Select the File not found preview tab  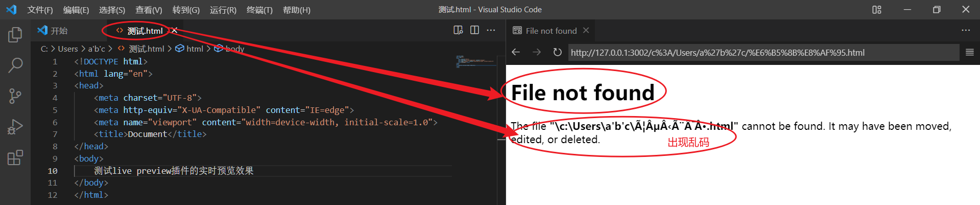pyautogui.click(x=551, y=31)
